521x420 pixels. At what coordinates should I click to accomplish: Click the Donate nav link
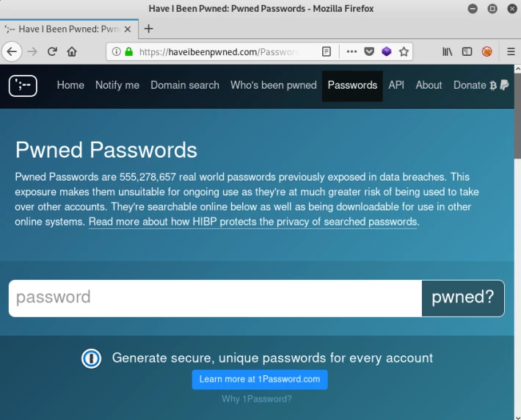tap(470, 85)
